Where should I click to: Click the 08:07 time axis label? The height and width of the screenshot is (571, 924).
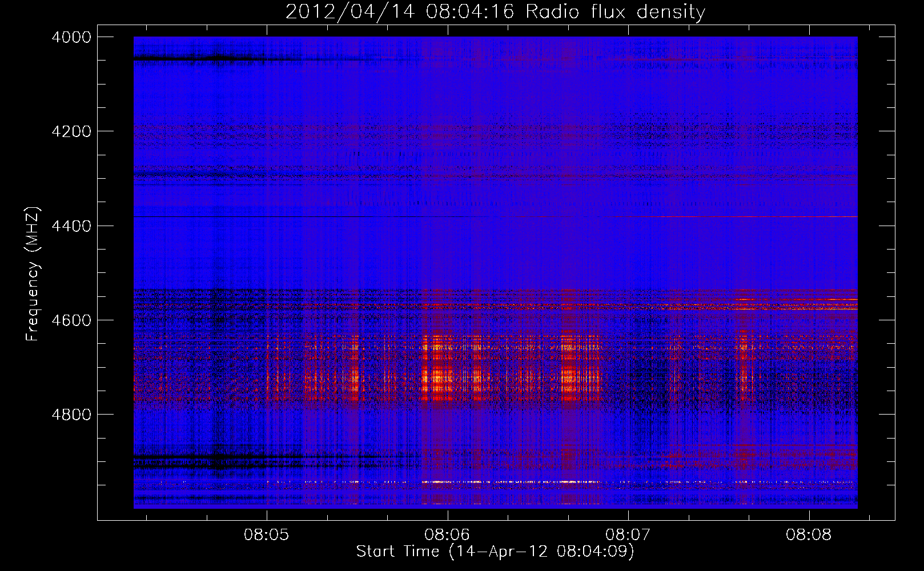tap(628, 535)
